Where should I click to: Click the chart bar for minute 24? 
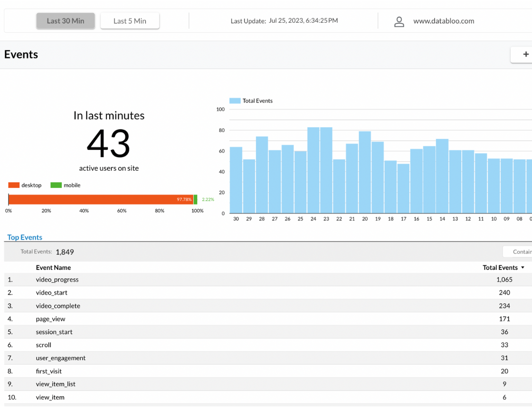point(313,170)
